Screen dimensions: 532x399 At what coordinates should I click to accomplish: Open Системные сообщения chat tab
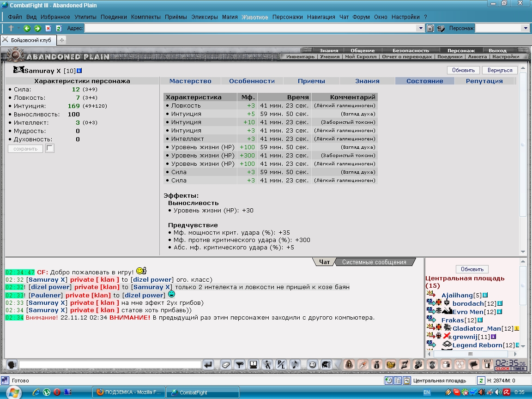[x=374, y=262]
